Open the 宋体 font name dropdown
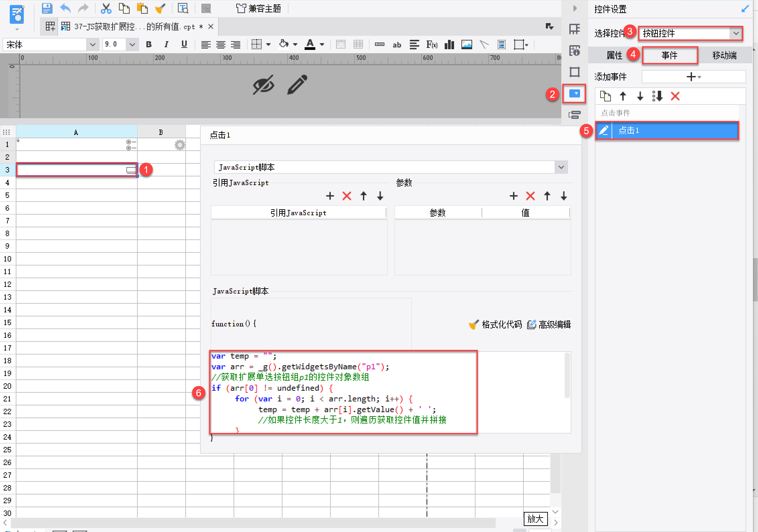 [x=92, y=45]
